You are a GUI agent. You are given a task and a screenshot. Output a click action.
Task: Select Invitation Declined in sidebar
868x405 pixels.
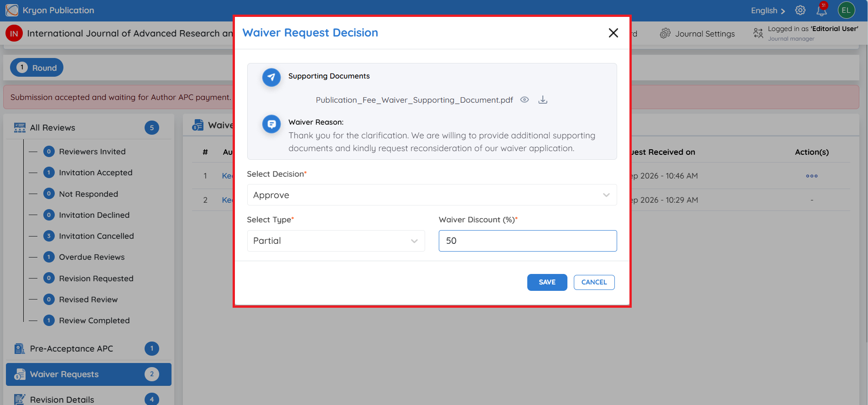coord(94,215)
